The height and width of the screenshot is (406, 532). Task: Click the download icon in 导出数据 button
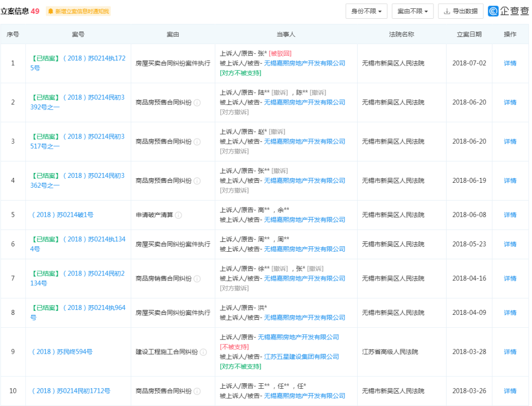[447, 11]
